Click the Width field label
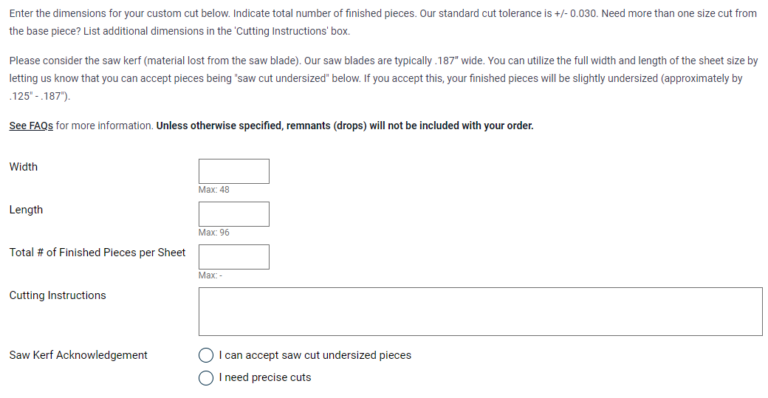The image size is (768, 398). click(x=23, y=166)
